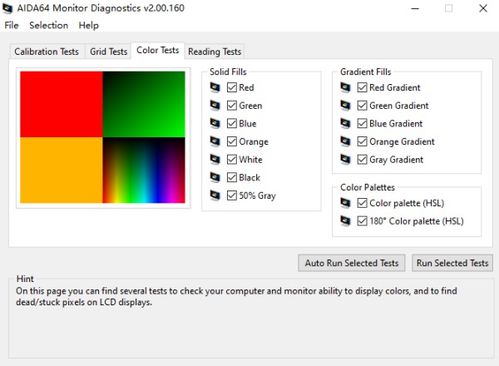Click the monitor icon beside Green
Viewport: 499px width, 366px height.
(215, 105)
